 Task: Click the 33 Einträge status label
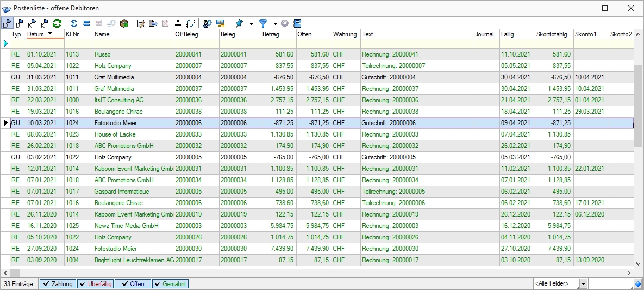tap(20, 284)
